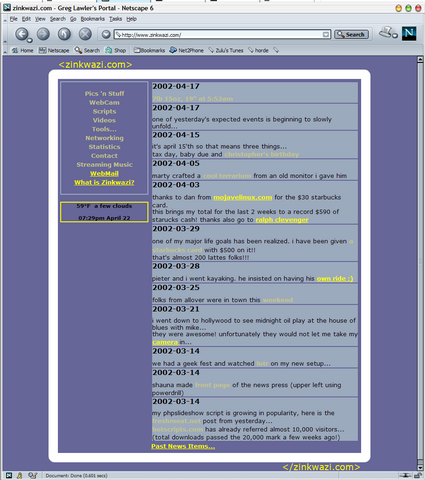
Task: Expand the URL bar history dropdown
Action: point(326,34)
